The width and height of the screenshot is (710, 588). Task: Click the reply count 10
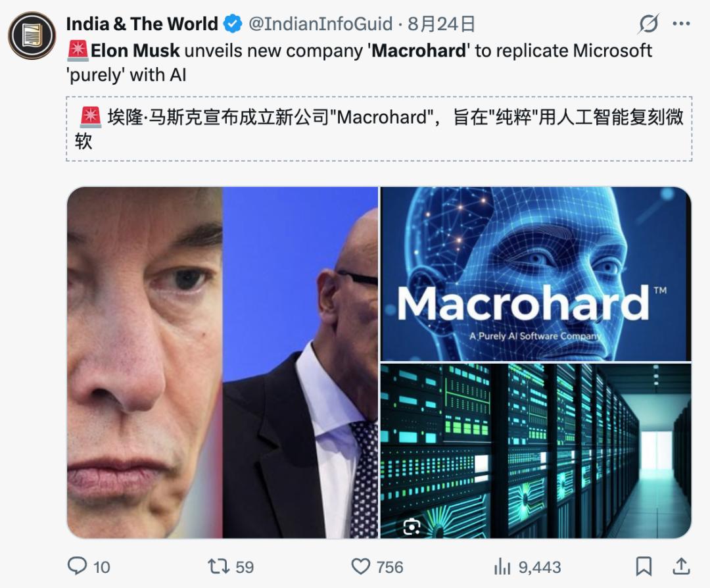pos(102,567)
